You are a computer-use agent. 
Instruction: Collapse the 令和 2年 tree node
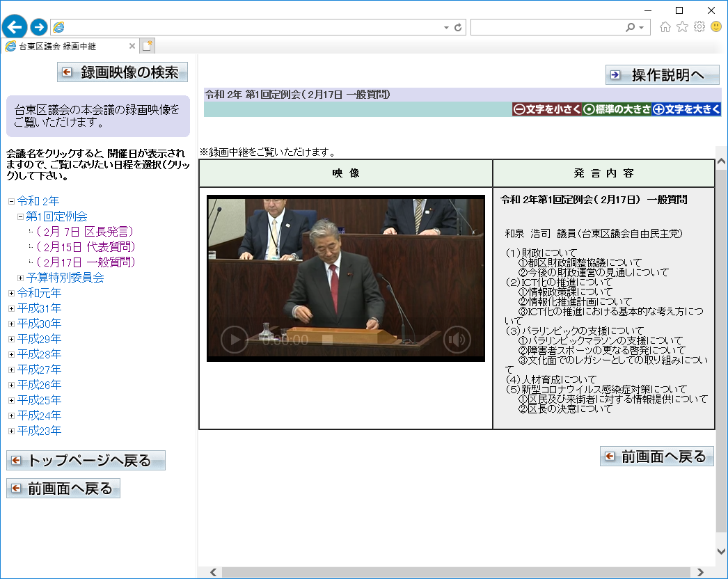point(11,202)
